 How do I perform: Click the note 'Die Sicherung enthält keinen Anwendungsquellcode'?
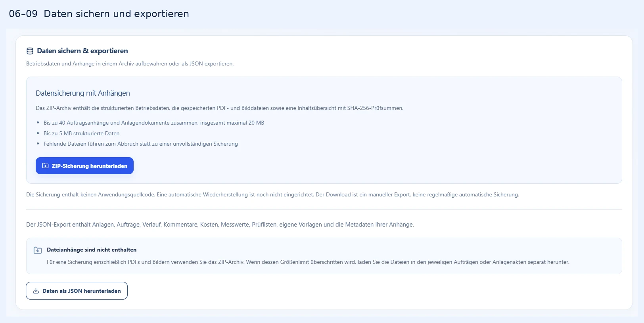coord(273,195)
